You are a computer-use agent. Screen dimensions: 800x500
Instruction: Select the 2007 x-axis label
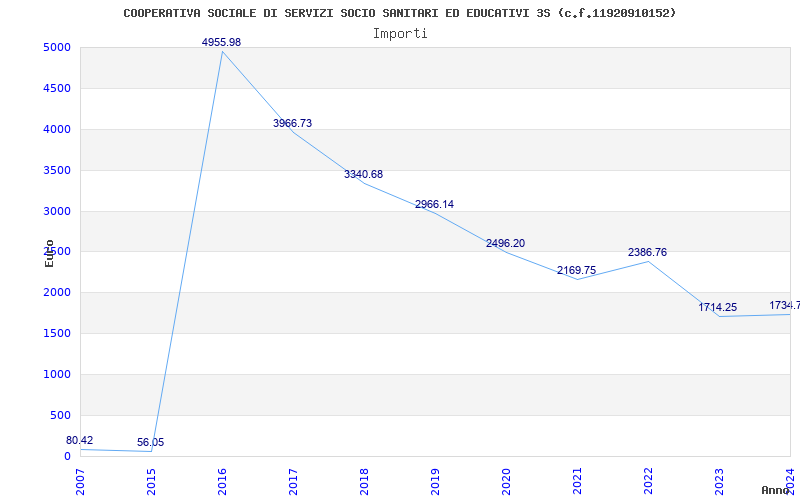80,482
